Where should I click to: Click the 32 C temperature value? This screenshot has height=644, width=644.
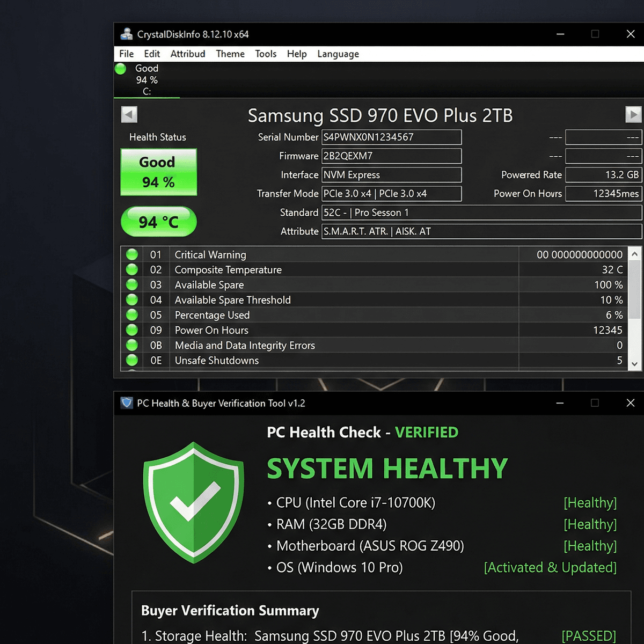click(x=612, y=270)
